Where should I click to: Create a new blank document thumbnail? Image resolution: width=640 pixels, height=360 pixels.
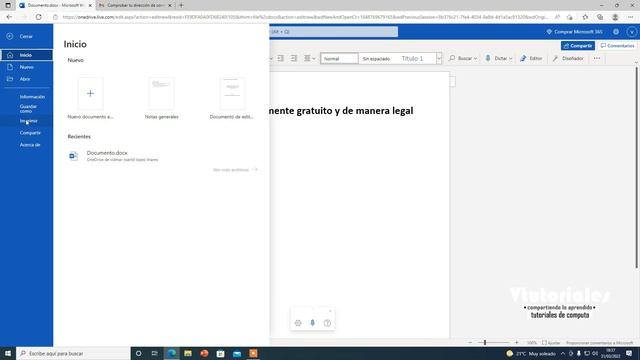tap(90, 93)
